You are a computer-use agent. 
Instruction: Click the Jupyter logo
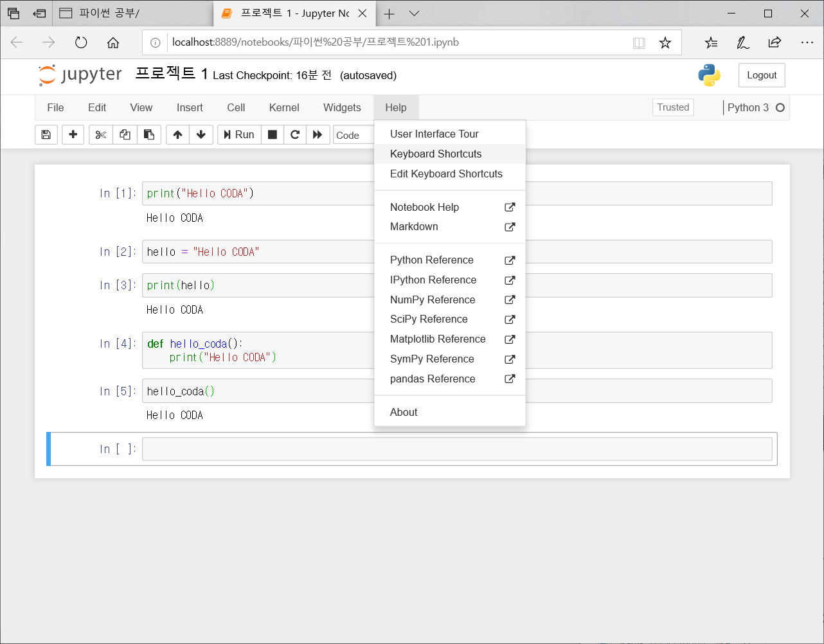point(80,75)
